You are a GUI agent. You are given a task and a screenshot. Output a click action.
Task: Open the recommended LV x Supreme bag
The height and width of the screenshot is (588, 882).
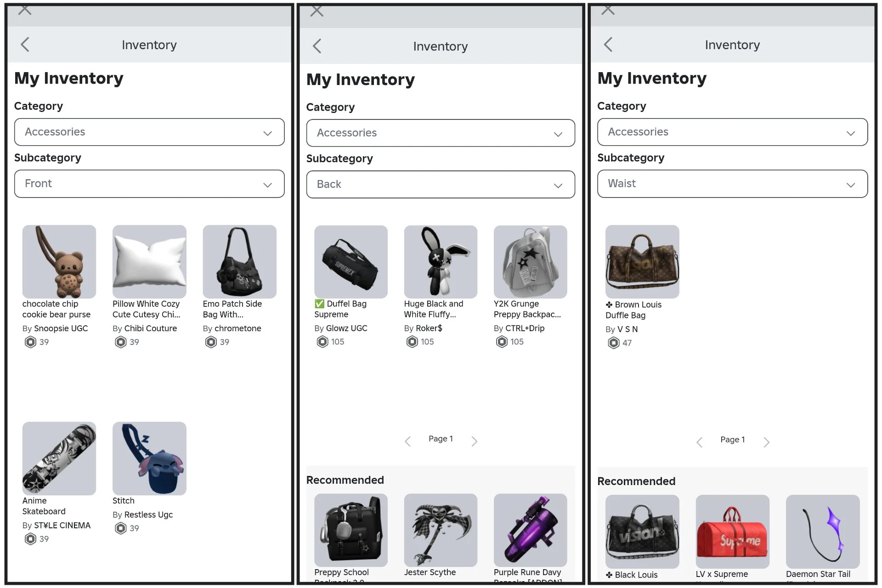pyautogui.click(x=732, y=531)
